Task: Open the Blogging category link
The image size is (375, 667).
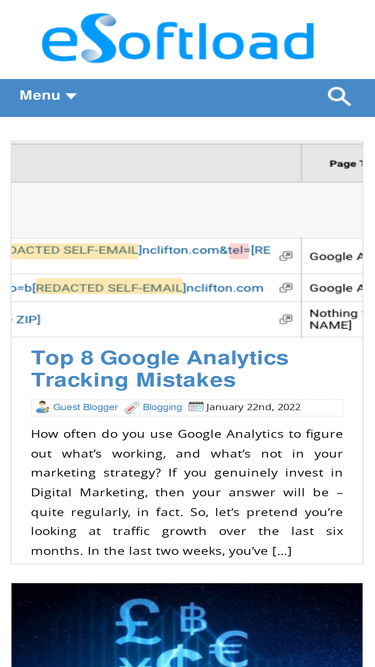Action: click(162, 407)
